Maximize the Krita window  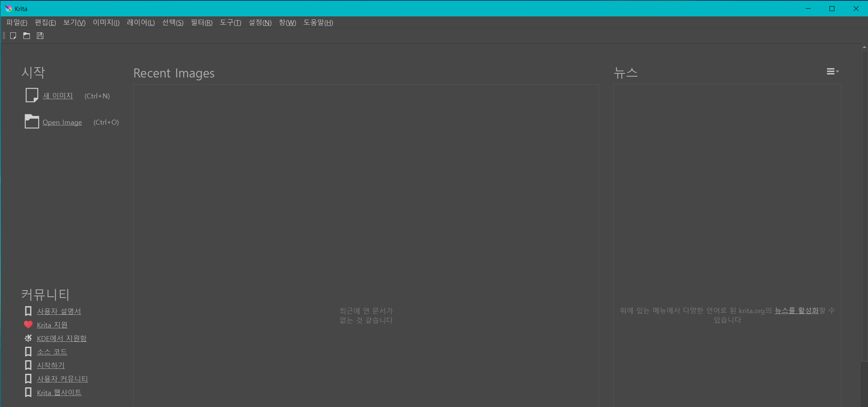pos(832,9)
